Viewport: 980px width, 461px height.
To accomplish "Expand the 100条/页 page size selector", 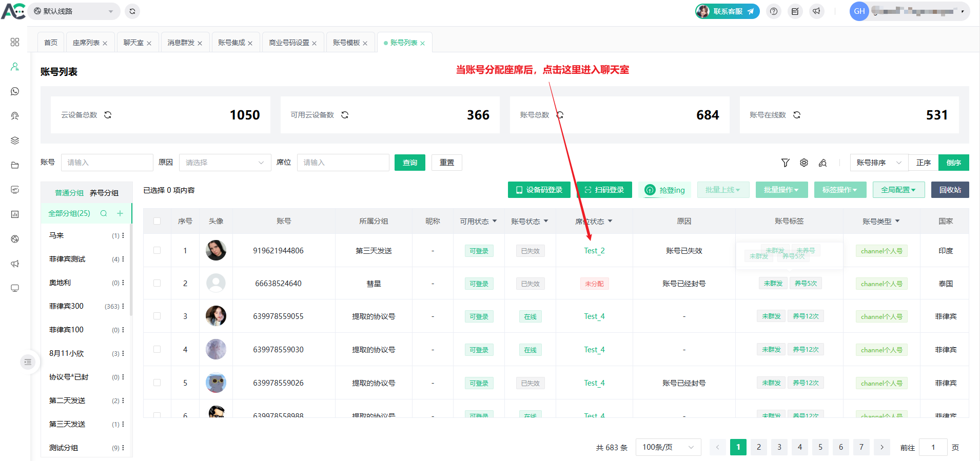I will tap(668, 447).
